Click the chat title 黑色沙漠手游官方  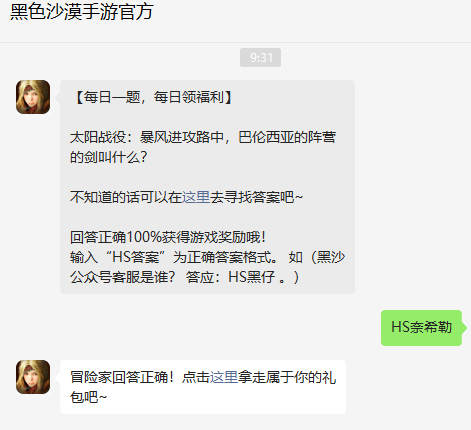pos(82,12)
